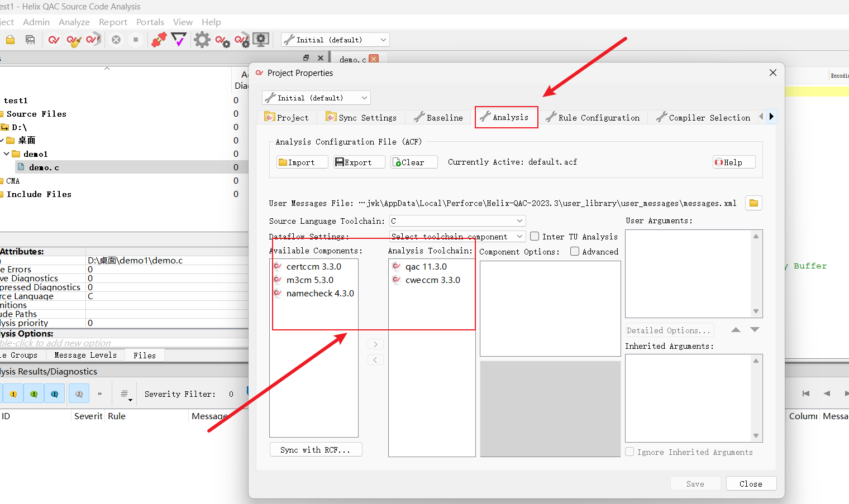Open main toolbar Initial (default) configuration dropdown
The width and height of the screenshot is (849, 504).
tap(335, 40)
